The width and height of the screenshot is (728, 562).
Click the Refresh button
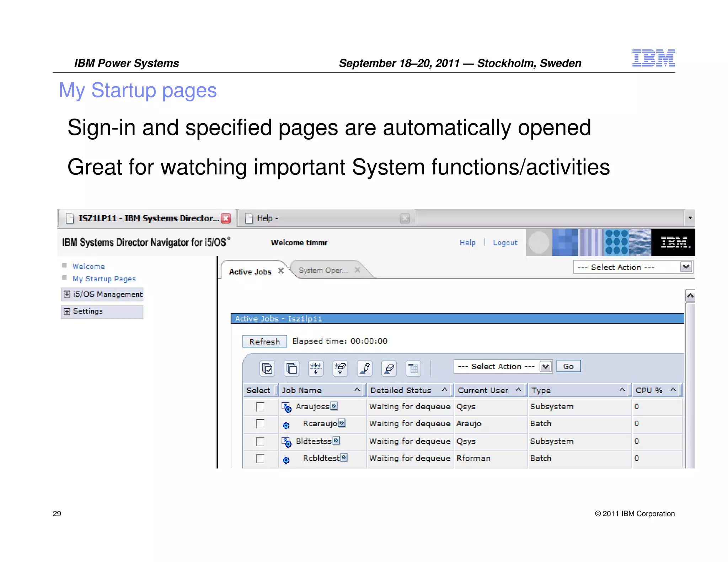coord(264,341)
